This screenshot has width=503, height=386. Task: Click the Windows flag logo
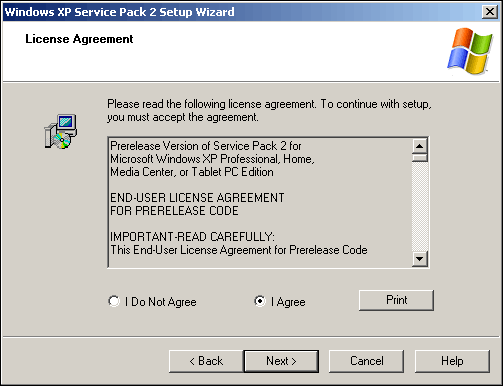[470, 51]
